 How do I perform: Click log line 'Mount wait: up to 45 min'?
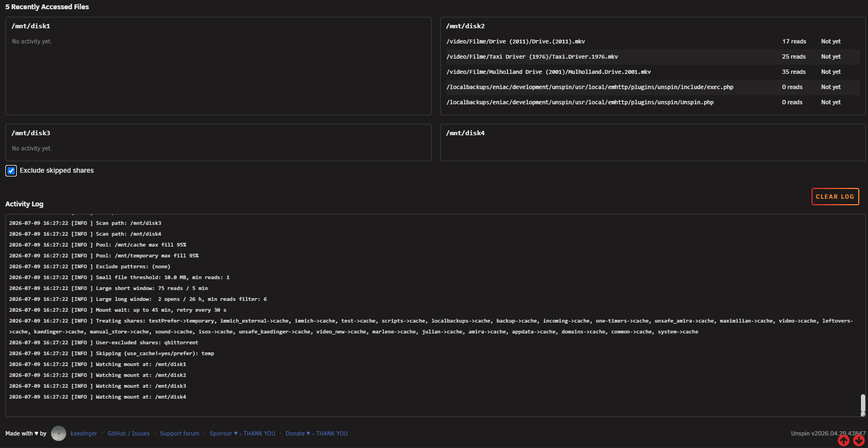pyautogui.click(x=118, y=310)
